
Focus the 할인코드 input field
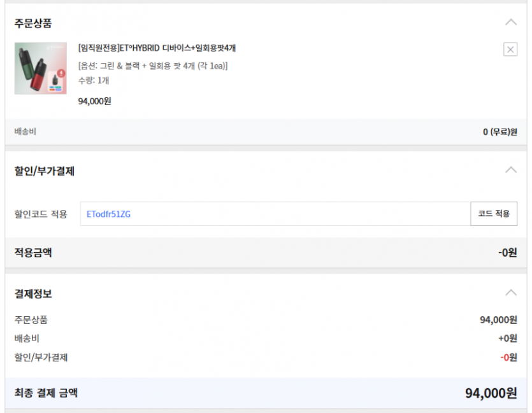275,214
